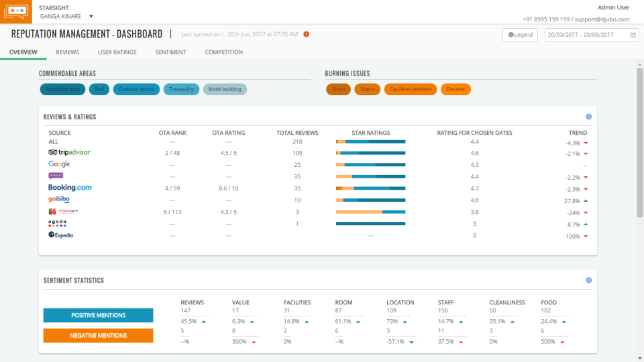Click the Starsight chat logo icon
The height and width of the screenshot is (362, 644).
point(16,12)
